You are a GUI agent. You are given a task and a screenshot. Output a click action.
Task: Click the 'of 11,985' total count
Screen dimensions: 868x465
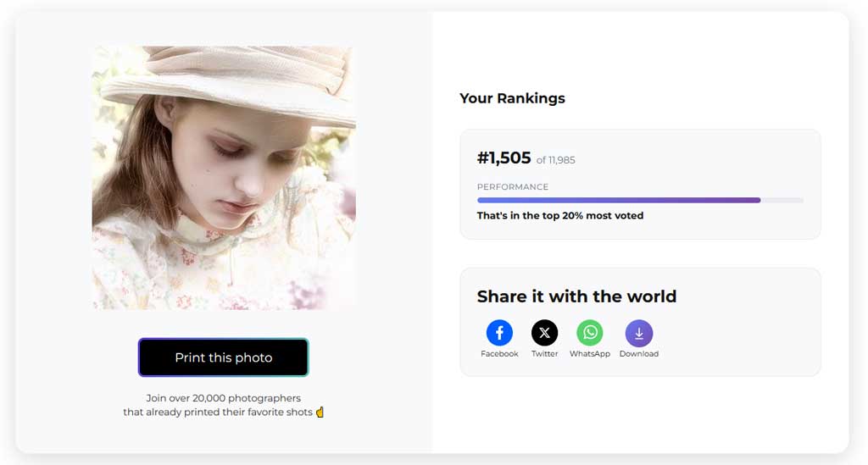[556, 160]
